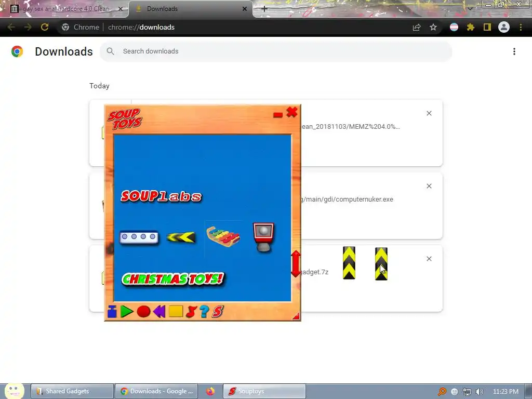Click the volume speaker tray icon

(x=480, y=392)
